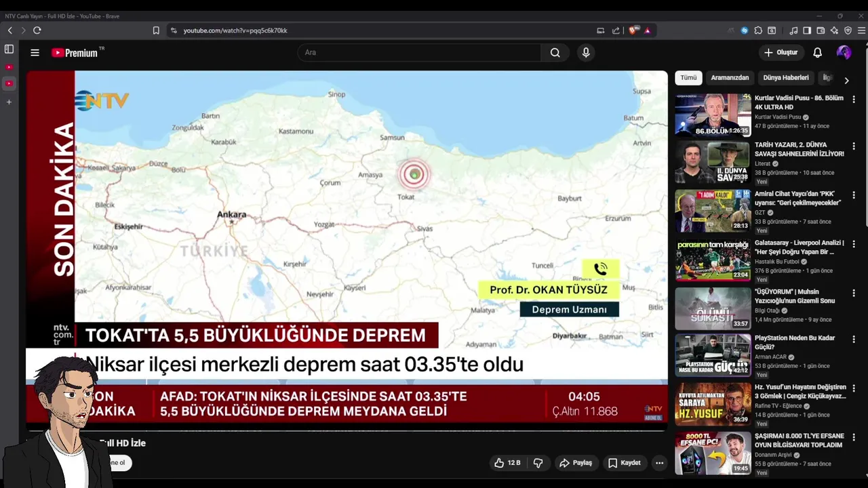Toggle the browser sidebar panel icon
This screenshot has height=488, width=868.
coord(807,30)
